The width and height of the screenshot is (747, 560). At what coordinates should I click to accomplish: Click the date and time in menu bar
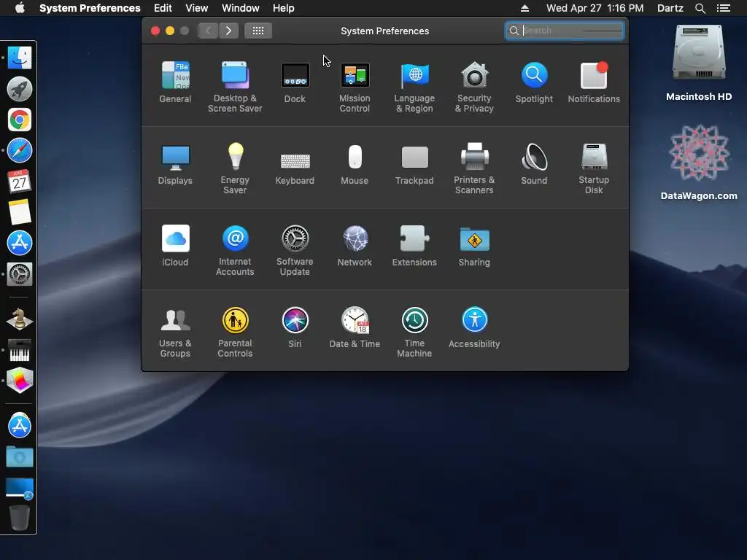pyautogui.click(x=595, y=8)
